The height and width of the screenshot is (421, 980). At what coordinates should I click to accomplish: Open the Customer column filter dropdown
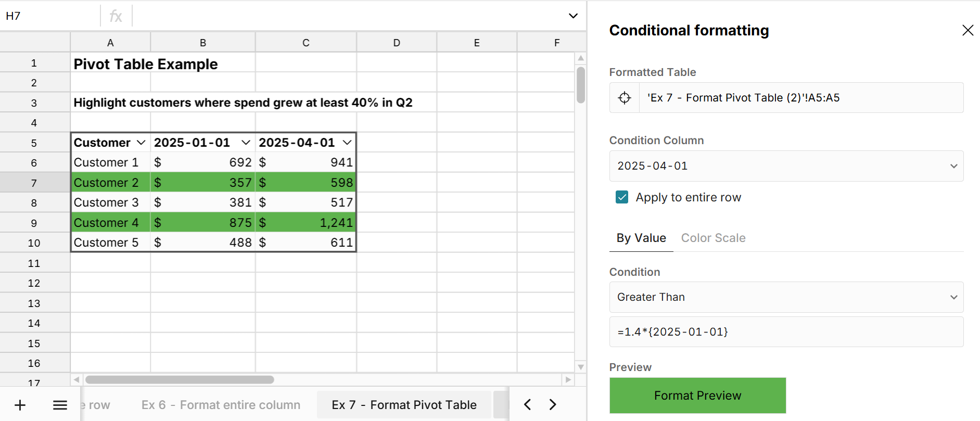coord(141,142)
